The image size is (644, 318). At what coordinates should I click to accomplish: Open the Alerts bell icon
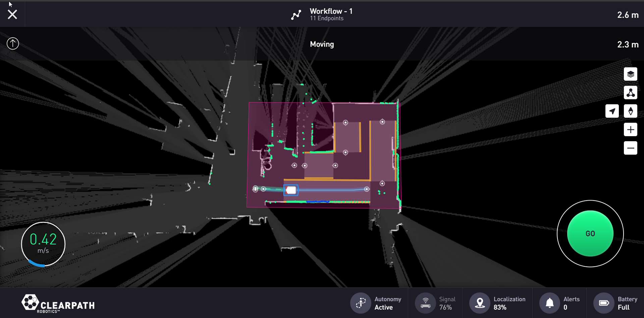[x=549, y=303]
